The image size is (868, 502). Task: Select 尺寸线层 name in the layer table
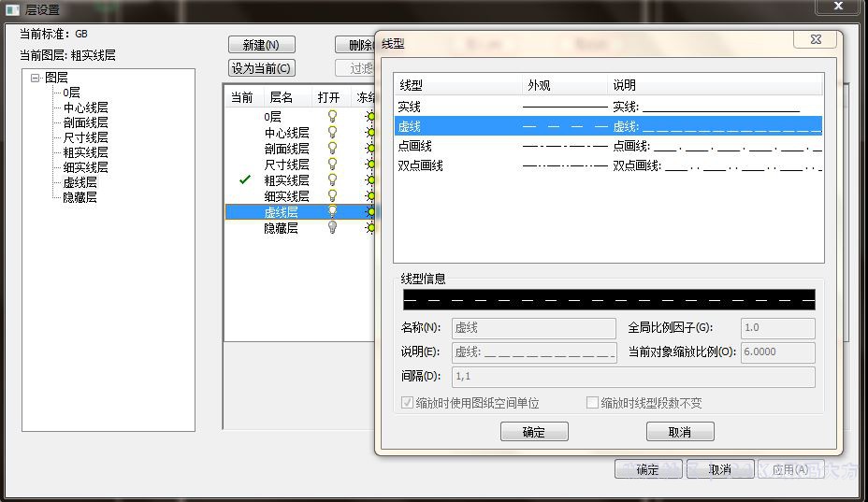(x=286, y=165)
